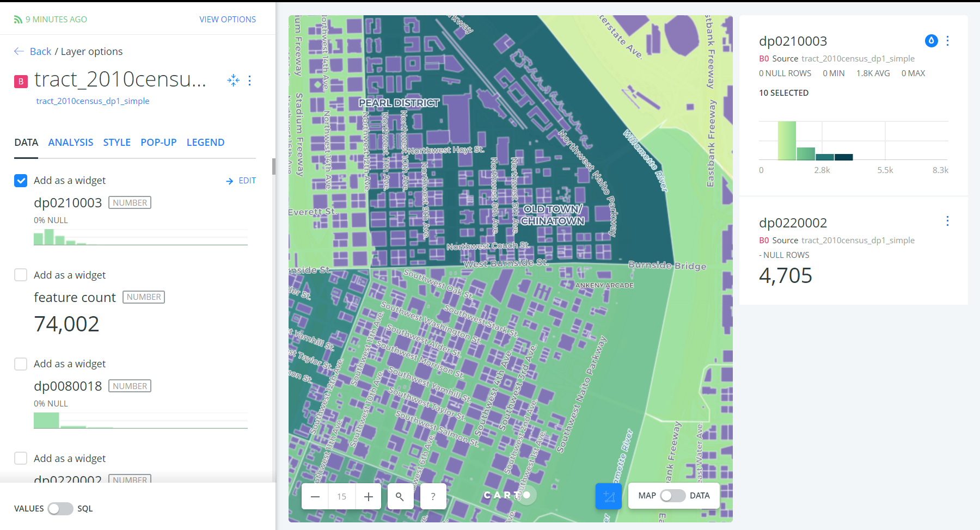The image size is (980, 530).
Task: Click EDIT link for dp0210003 widget
Action: [241, 181]
